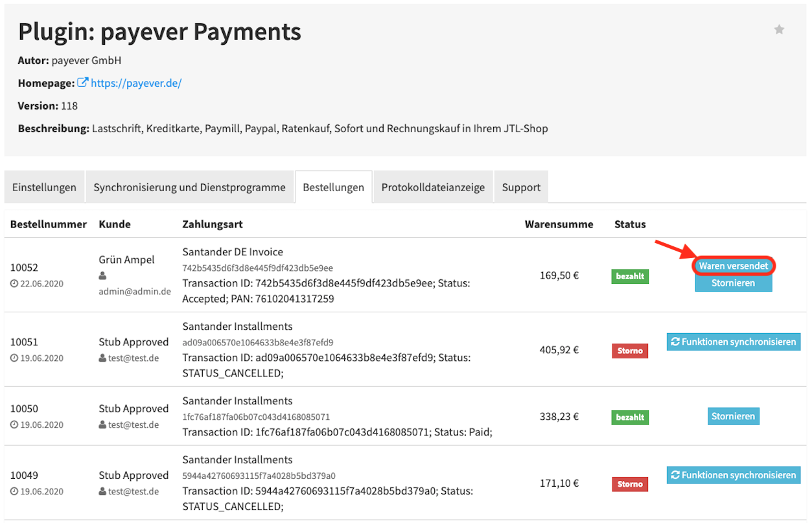Switch to Synchronisierung und Dienstprogramme tab
Screen dimensions: 812x523
(189, 187)
